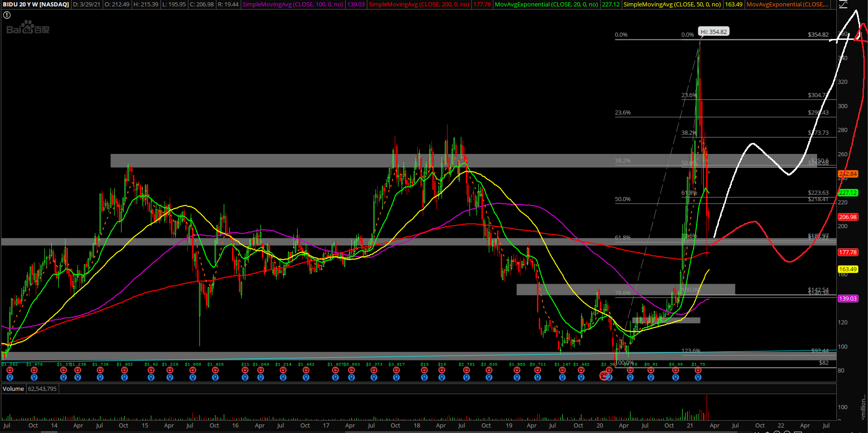Click the D: 3/29/21 date field
868x433 pixels.
tap(87, 5)
